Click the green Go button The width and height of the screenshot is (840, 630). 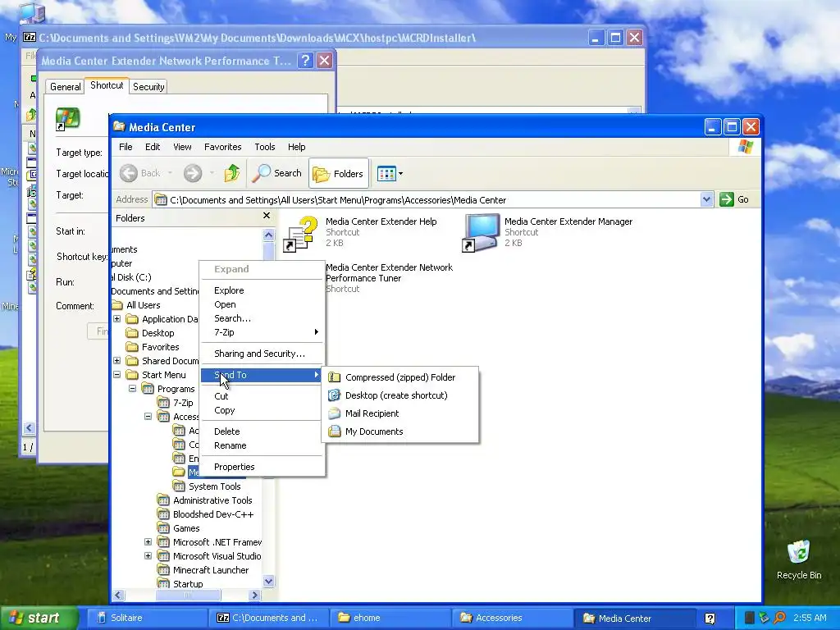pos(735,199)
